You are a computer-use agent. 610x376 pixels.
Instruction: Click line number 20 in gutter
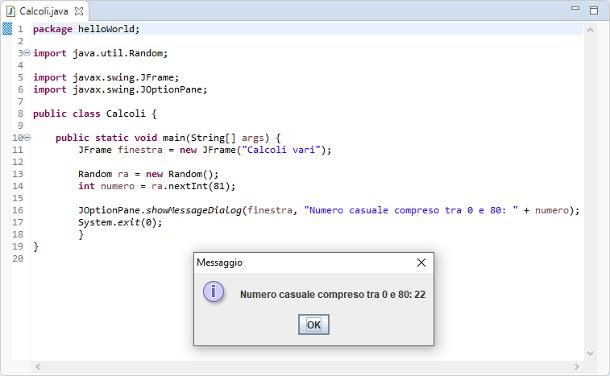point(18,259)
